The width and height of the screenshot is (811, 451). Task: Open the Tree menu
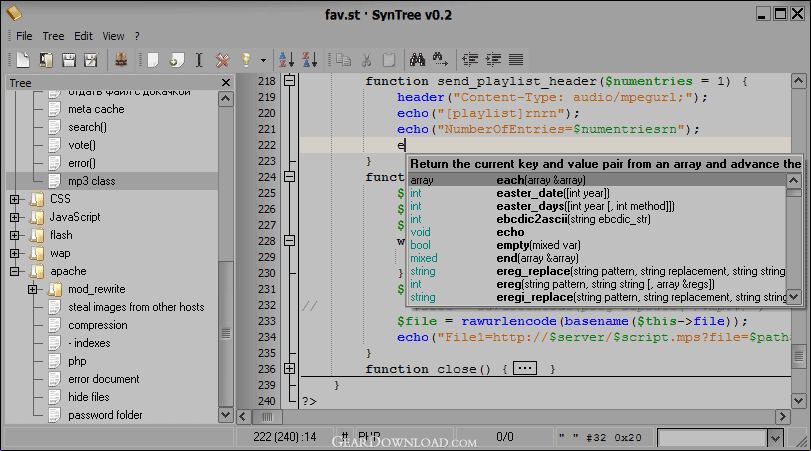(53, 36)
